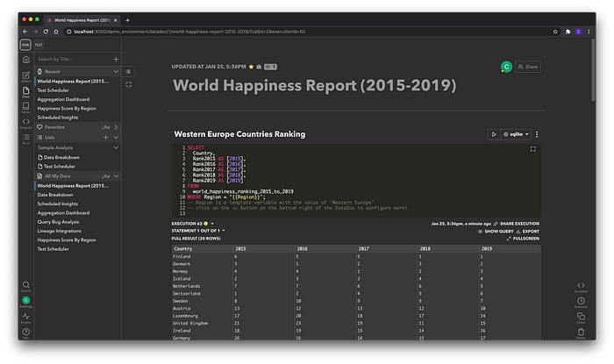Viewport: 614px width, 364px height.
Task: Open the Tables section in sidebar
Action: tap(25, 109)
